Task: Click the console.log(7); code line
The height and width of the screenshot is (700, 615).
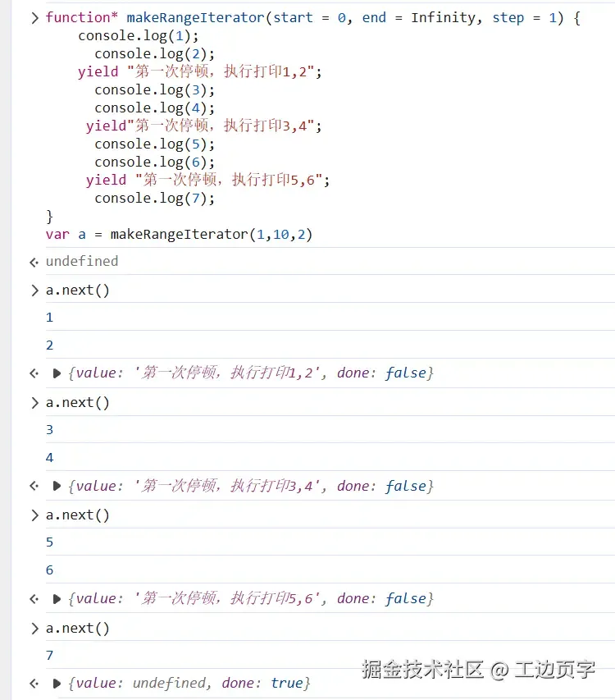Action: [x=154, y=199]
